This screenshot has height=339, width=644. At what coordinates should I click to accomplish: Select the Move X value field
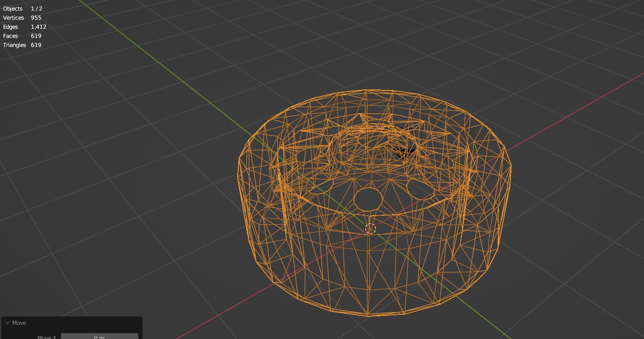coord(99,337)
